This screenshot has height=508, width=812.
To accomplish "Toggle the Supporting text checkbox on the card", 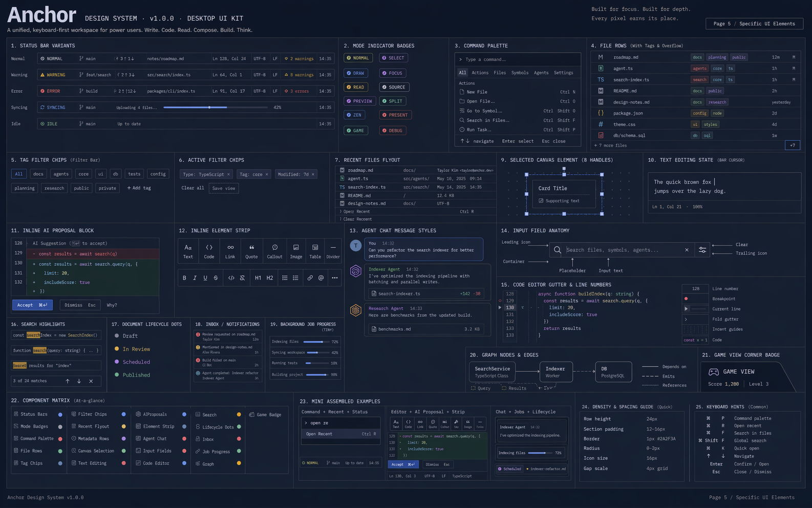I will tap(541, 201).
